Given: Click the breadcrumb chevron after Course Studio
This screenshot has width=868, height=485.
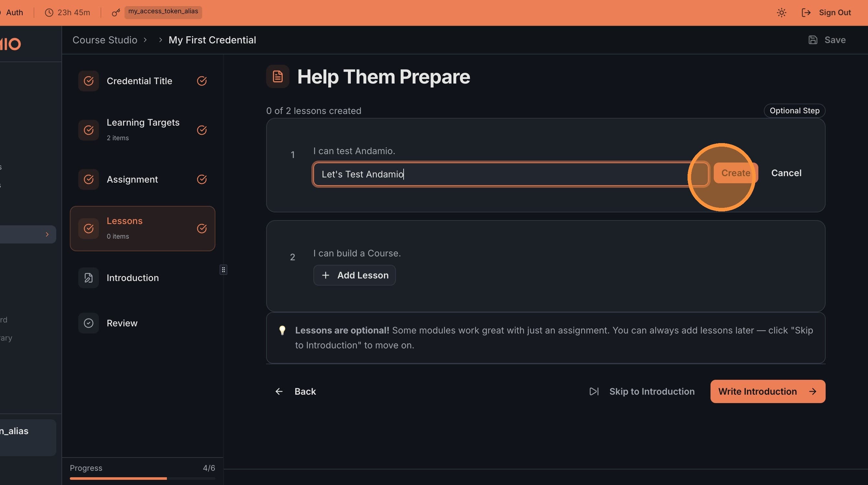Looking at the screenshot, I should click(145, 40).
